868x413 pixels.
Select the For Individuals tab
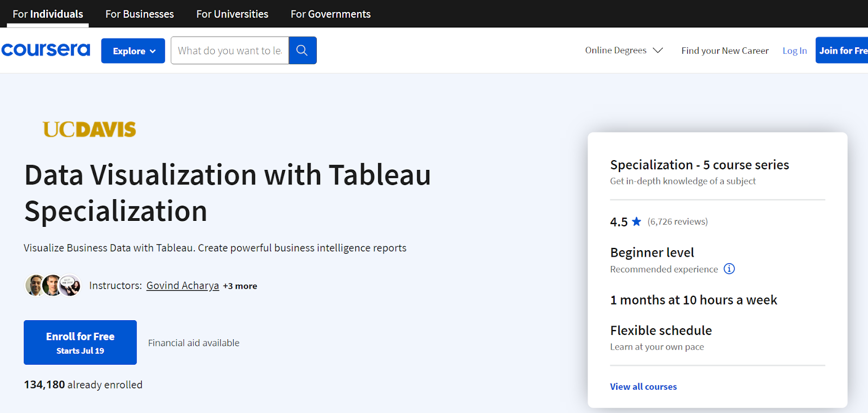coord(48,14)
